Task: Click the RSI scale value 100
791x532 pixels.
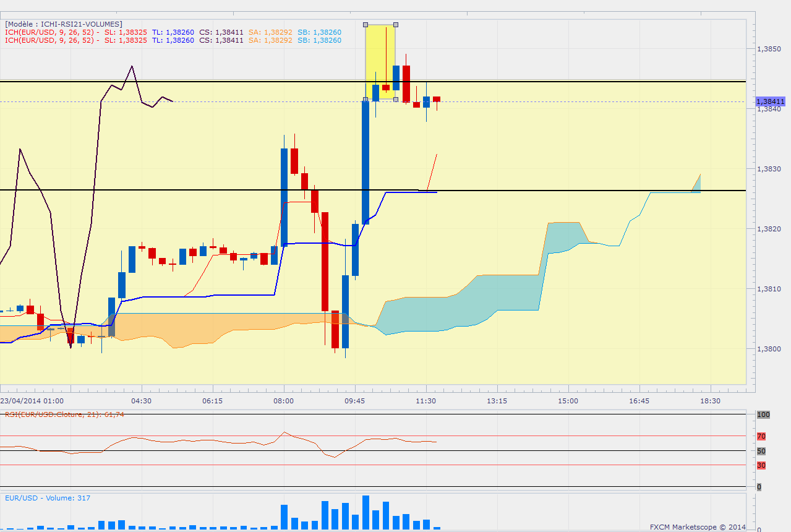Action: [763, 415]
